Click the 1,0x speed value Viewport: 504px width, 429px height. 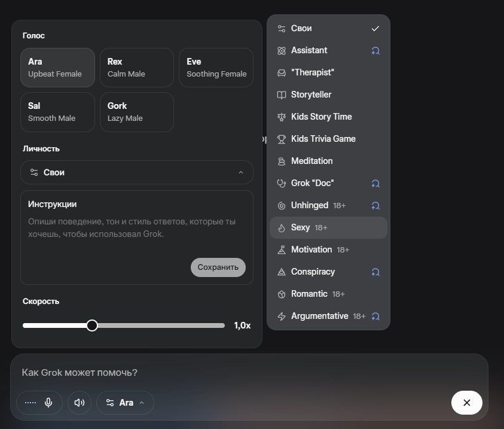tap(242, 325)
